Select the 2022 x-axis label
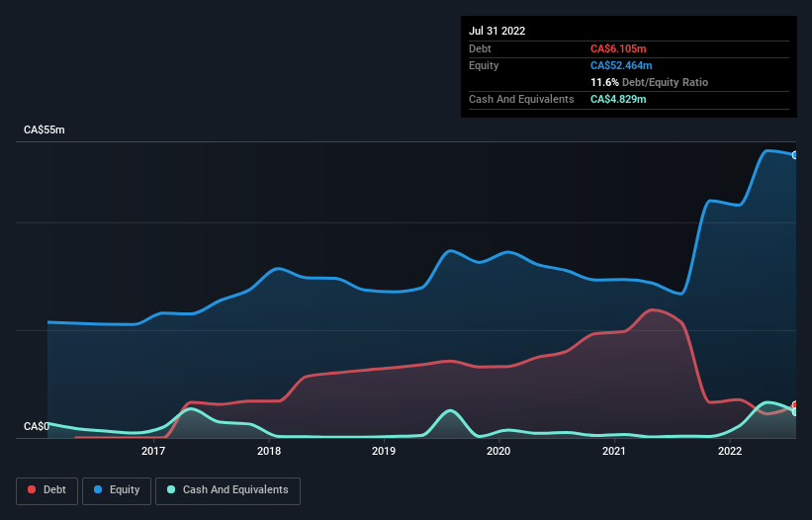The width and height of the screenshot is (812, 520). (730, 451)
